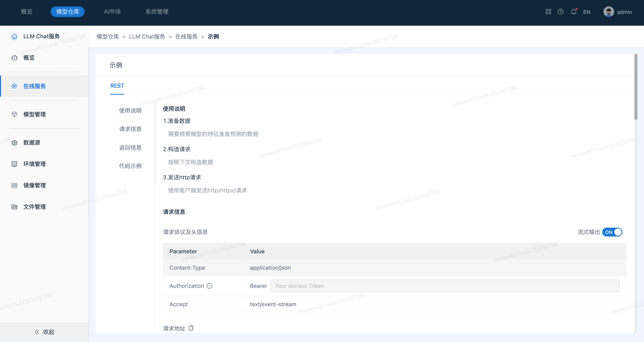Click the Your Access Token input field
644x342 pixels.
coord(445,286)
